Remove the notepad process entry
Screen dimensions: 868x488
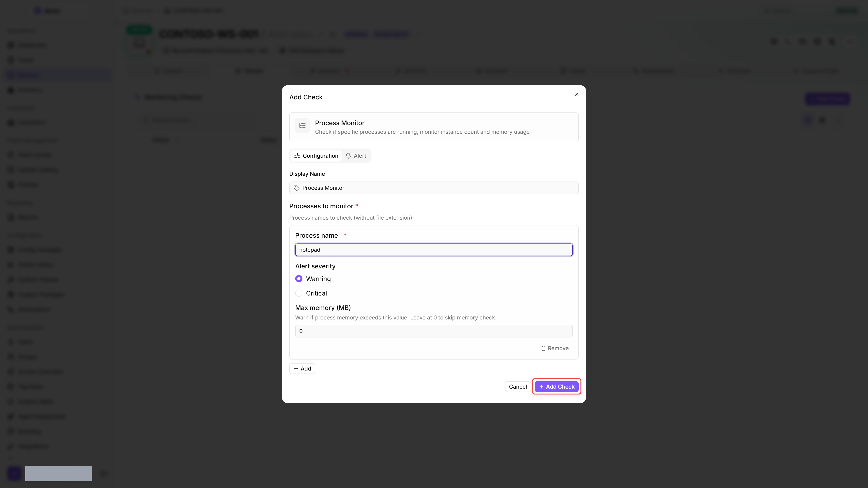[555, 348]
